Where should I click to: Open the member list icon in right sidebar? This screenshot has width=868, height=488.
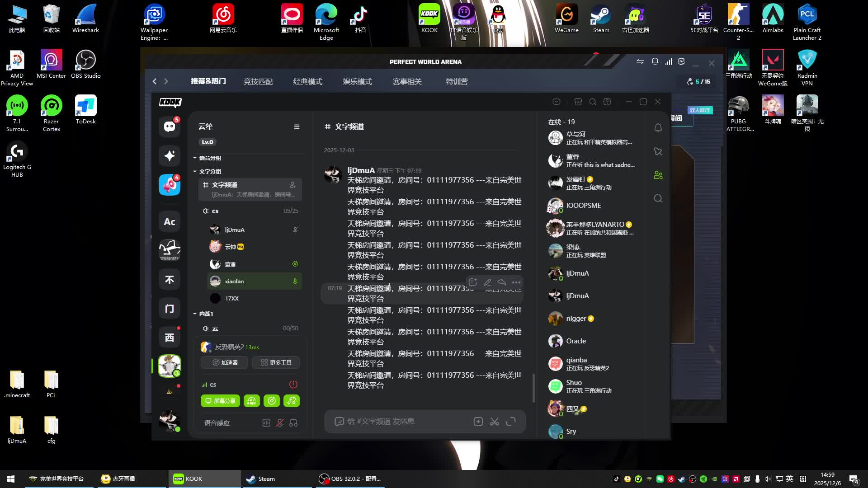click(658, 175)
